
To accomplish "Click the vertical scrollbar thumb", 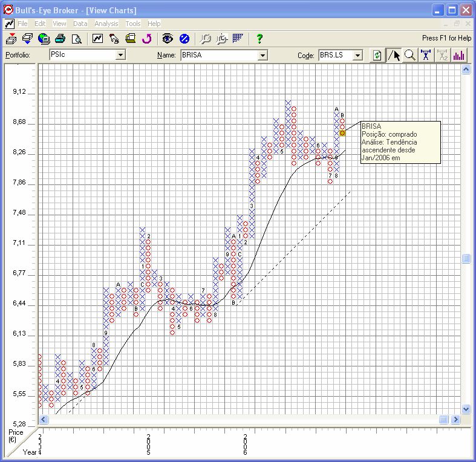I will 466,258.
